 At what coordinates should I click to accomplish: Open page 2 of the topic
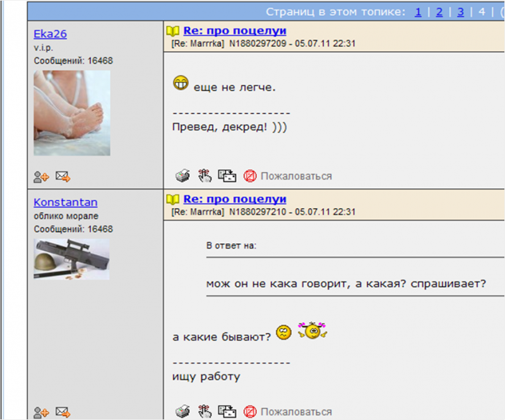pos(439,11)
